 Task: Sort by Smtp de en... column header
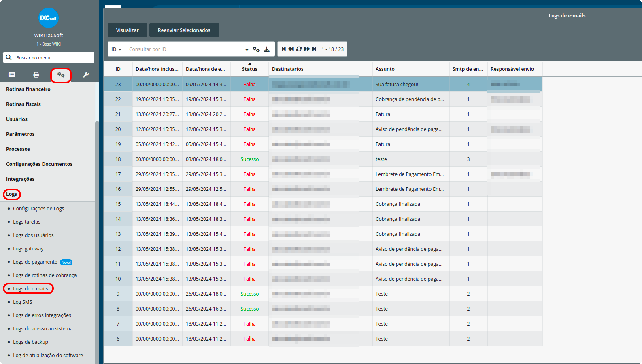click(468, 69)
